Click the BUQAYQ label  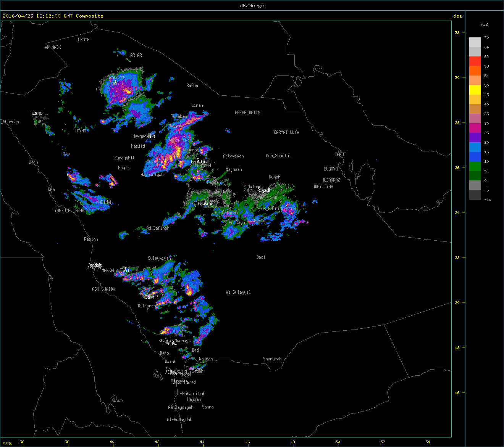point(331,169)
